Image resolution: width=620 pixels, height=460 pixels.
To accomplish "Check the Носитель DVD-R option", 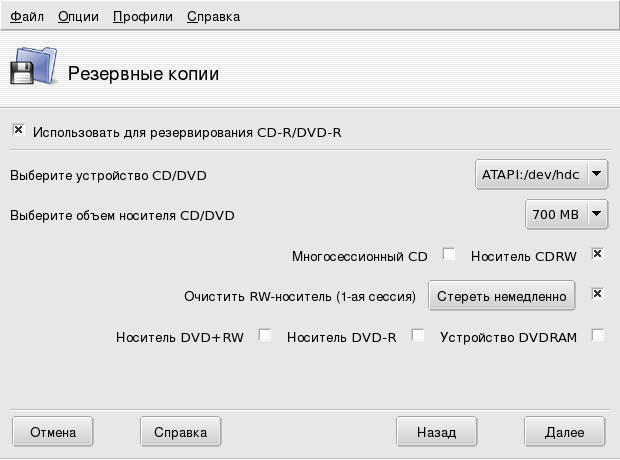I will coord(418,336).
